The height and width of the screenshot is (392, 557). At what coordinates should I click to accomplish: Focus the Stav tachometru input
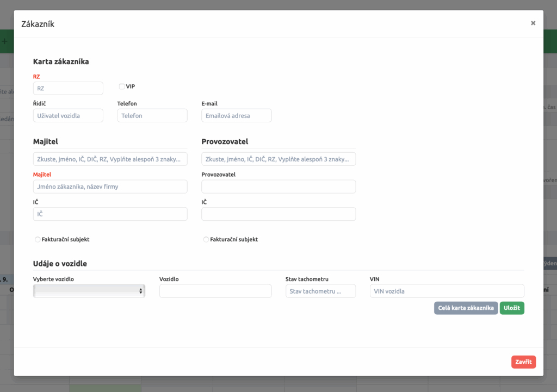[320, 291]
